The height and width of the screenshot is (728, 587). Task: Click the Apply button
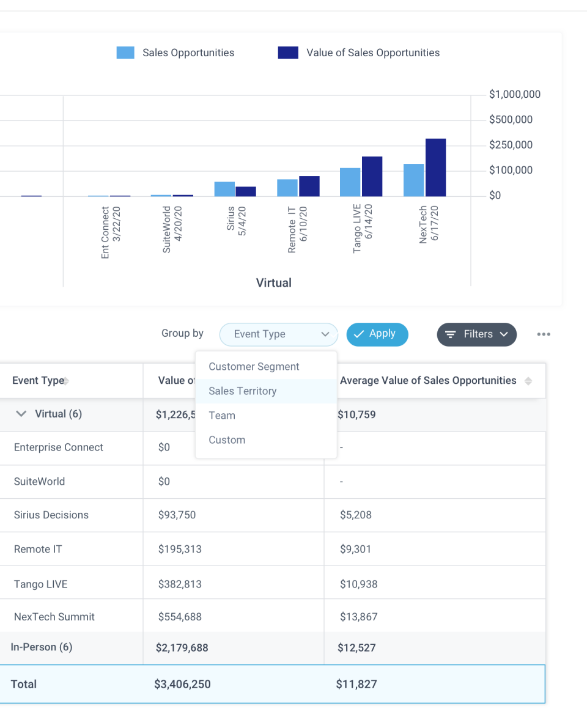pos(377,334)
